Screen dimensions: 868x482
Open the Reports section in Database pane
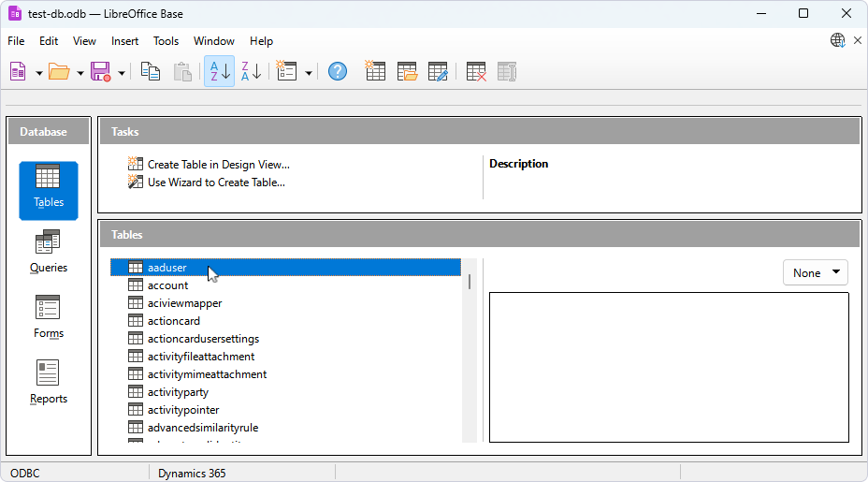coord(49,383)
